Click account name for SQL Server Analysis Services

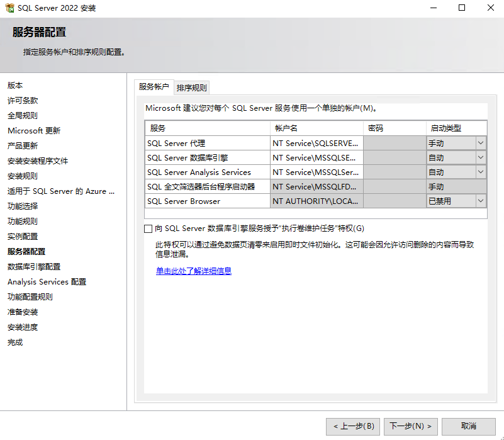(x=316, y=172)
